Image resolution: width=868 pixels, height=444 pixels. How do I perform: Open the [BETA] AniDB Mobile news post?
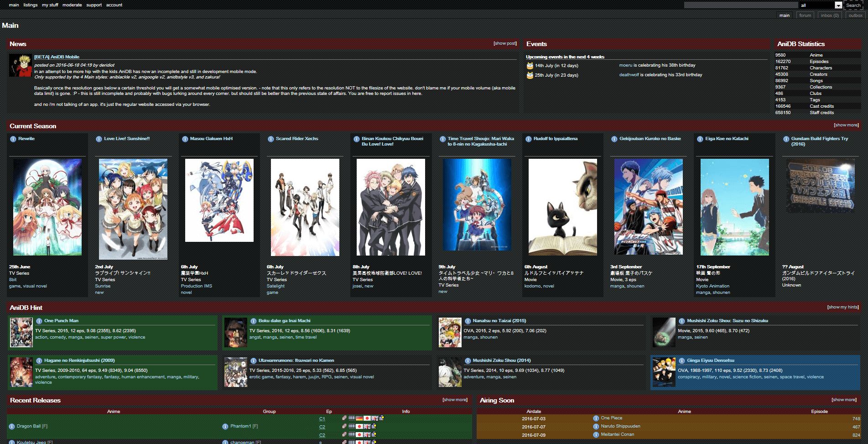point(57,57)
